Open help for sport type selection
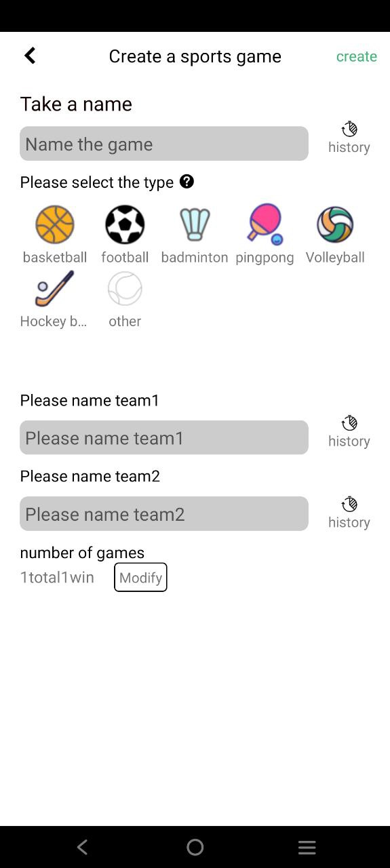The width and height of the screenshot is (390, 868). [x=187, y=182]
